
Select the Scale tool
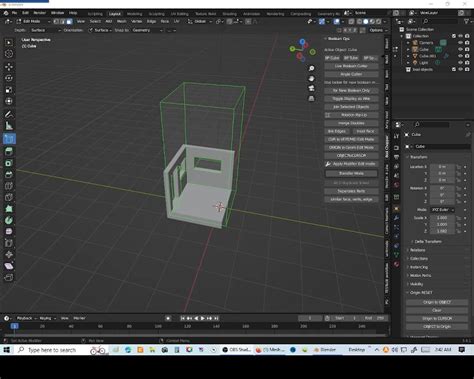[9, 90]
